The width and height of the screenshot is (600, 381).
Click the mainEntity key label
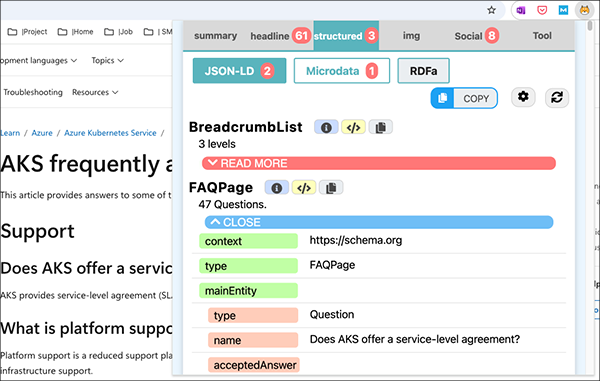point(248,291)
